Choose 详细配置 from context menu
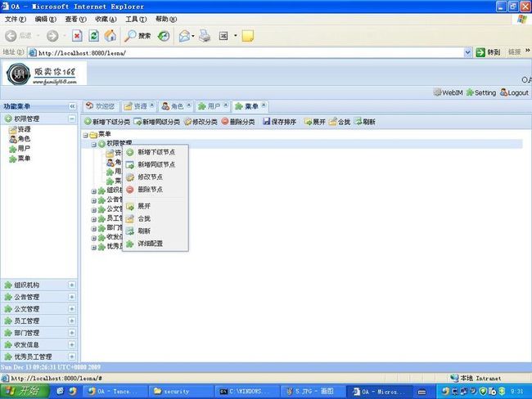This screenshot has width=532, height=399. 155,244
